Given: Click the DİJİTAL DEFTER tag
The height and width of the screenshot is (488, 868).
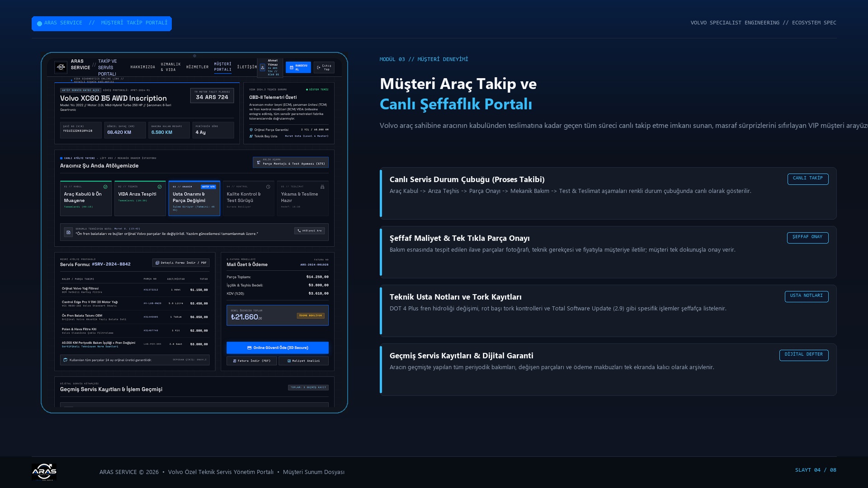Looking at the screenshot, I should point(804,355).
